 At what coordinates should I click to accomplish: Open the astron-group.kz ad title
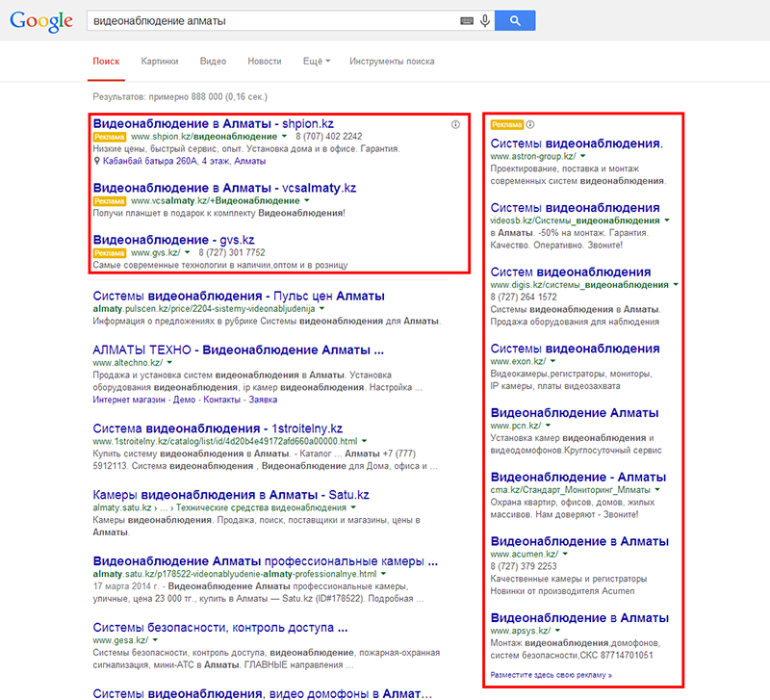click(577, 143)
